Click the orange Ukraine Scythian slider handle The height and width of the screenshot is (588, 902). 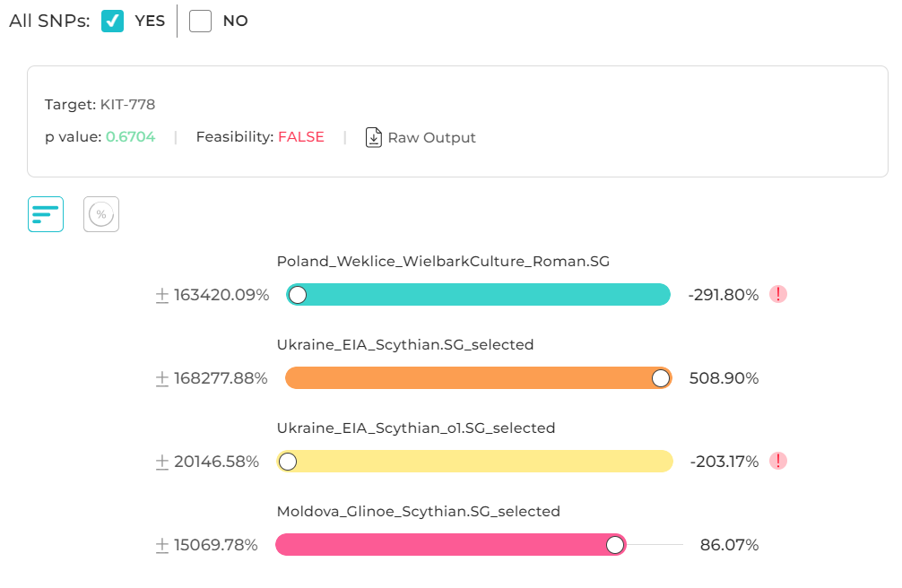click(x=661, y=378)
